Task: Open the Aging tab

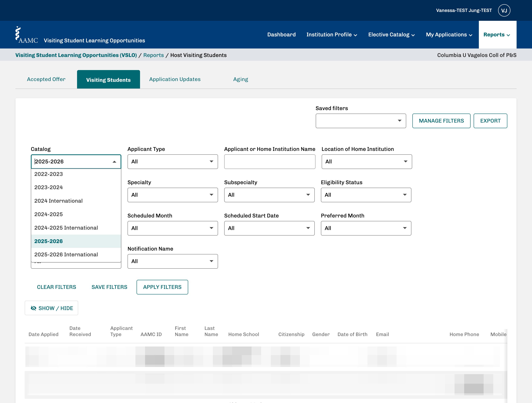Action: pyautogui.click(x=241, y=79)
